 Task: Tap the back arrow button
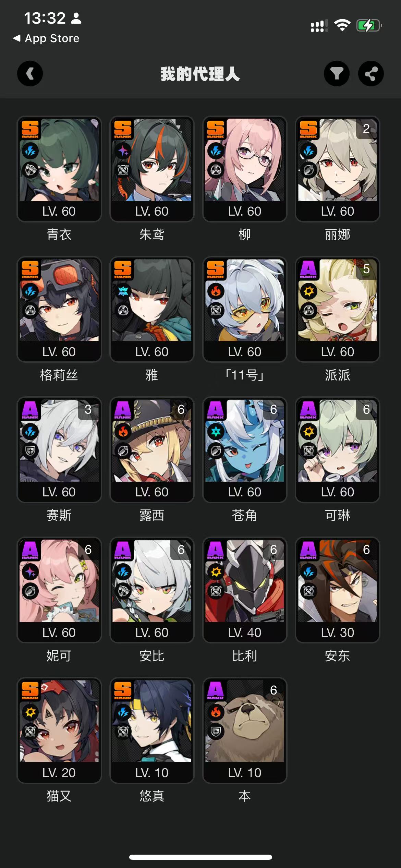pos(30,74)
